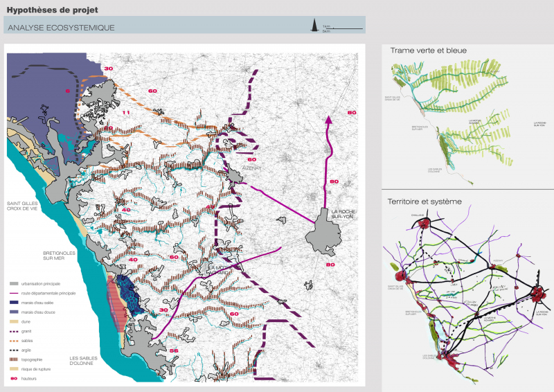
Task: Click the ANALYSE ECOSYSTEMIQUE header bar
Action: tap(184, 28)
